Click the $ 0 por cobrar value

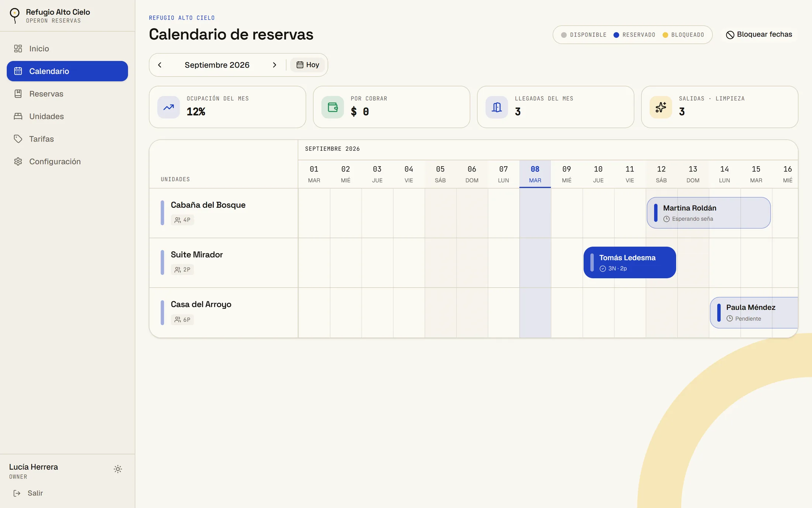pyautogui.click(x=360, y=112)
